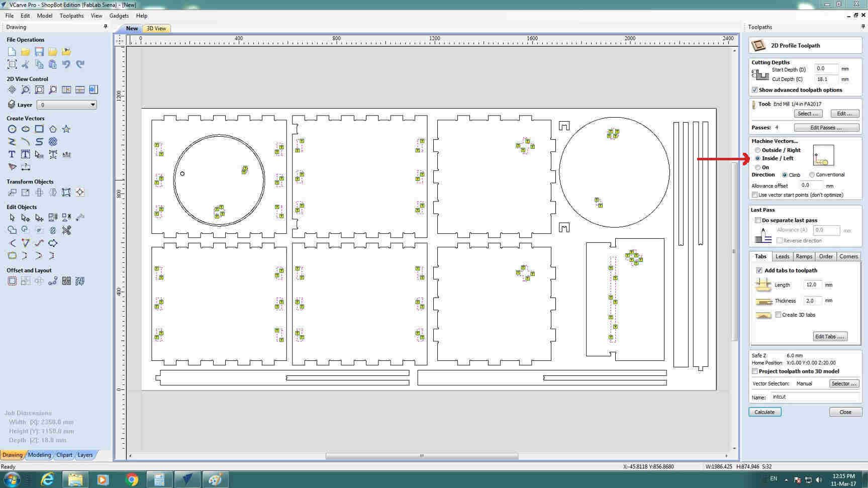Click the Close button in Toolpaths panel
Viewport: 868px width, 488px height.
tap(845, 412)
